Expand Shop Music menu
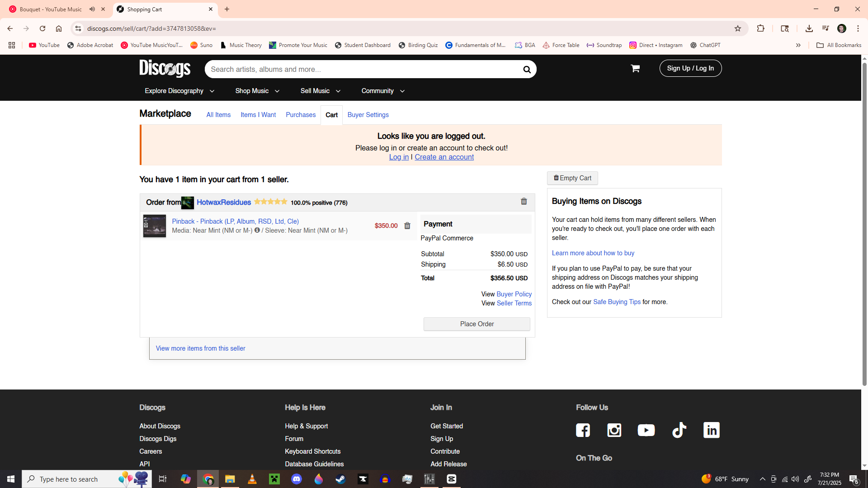868x488 pixels. point(257,91)
